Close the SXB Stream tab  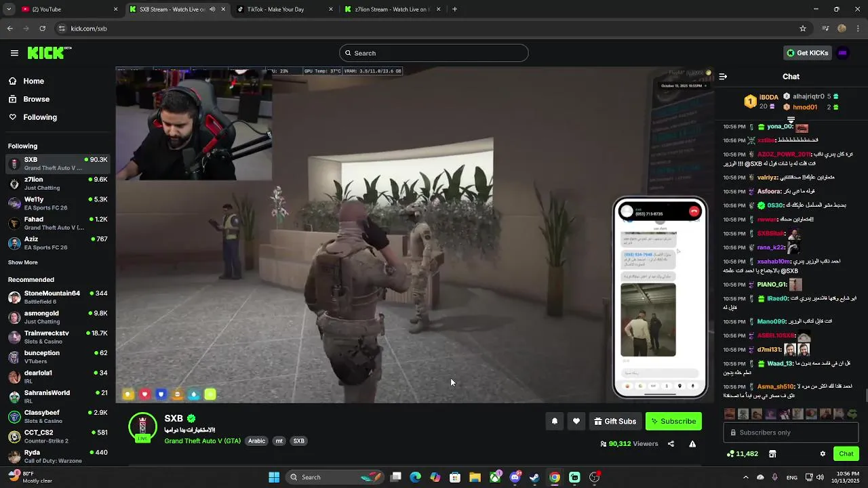pos(223,9)
